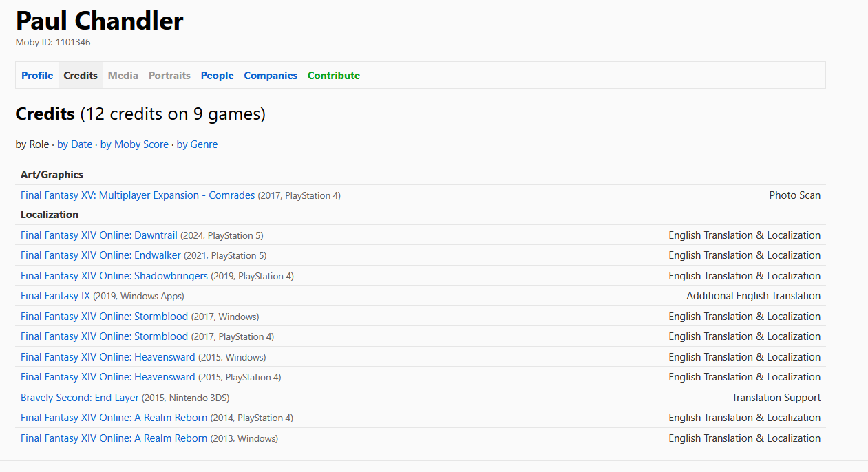
Task: Click the Translation Support role text
Action: 776,398
